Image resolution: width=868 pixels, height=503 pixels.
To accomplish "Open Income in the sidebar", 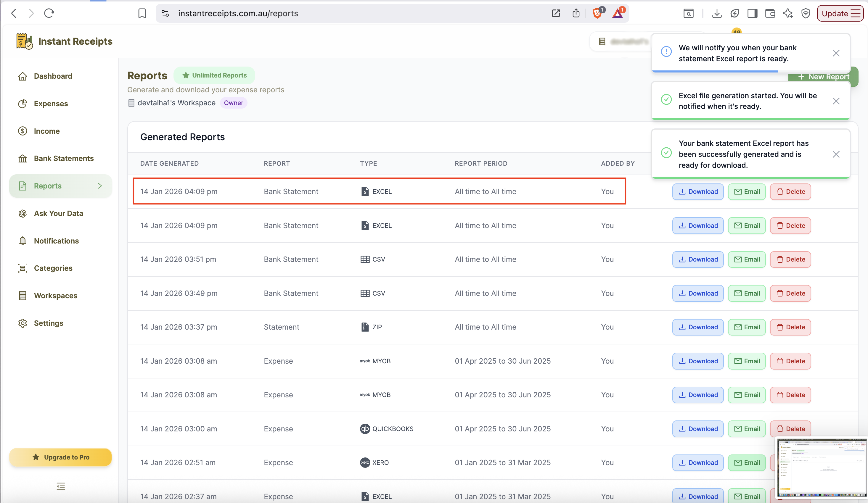I will point(61,131).
